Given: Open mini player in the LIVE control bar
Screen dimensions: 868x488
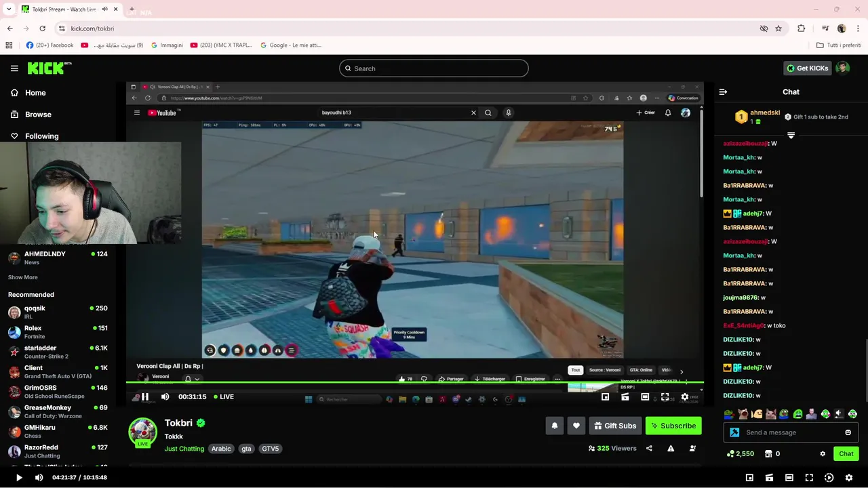Looking at the screenshot, I should click(x=606, y=396).
